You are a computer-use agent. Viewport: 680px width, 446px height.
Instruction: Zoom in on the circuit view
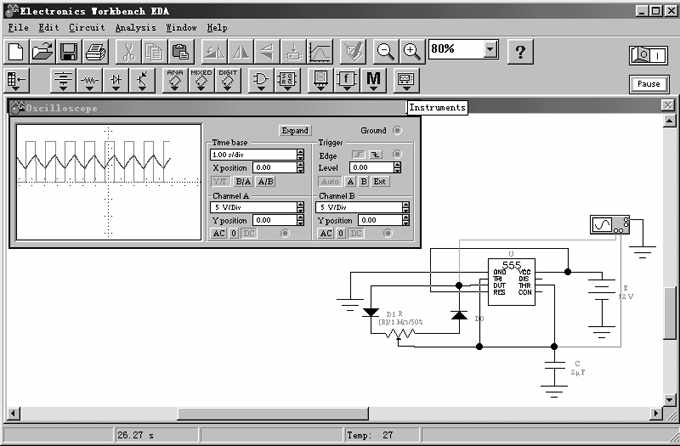(x=412, y=52)
